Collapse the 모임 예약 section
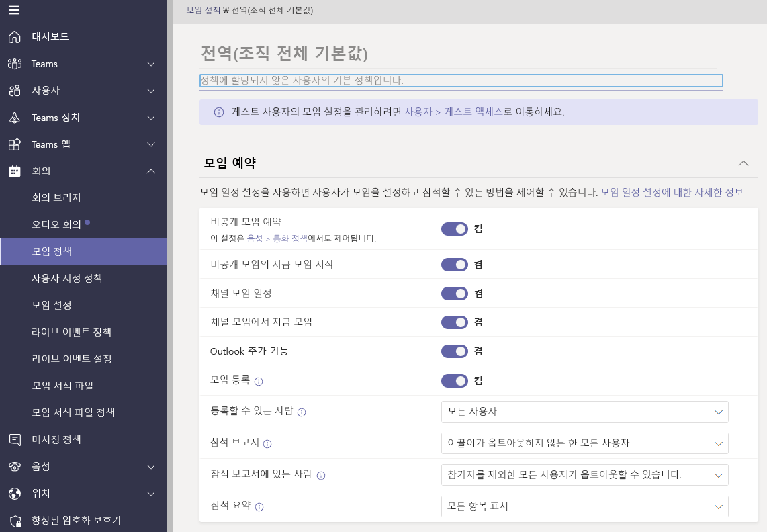767x532 pixels. pyautogui.click(x=743, y=163)
